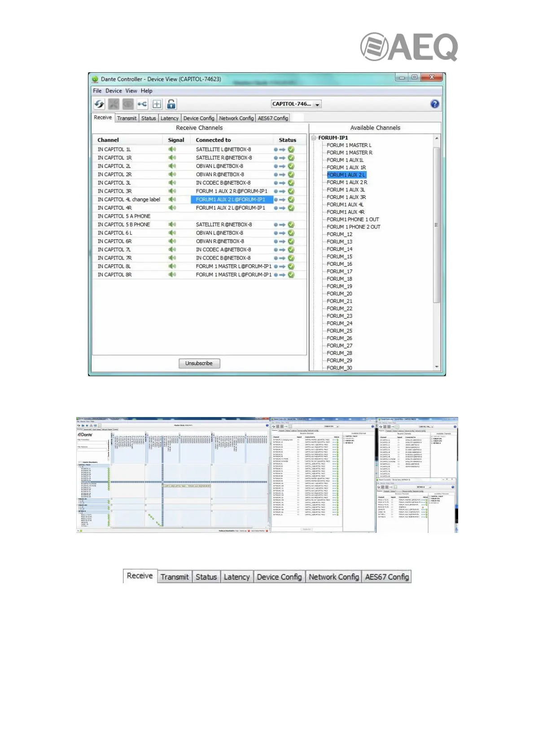This screenshot has height=756, width=534.
Task: Switch to the Latency tab in Device View
Action: tap(170, 118)
